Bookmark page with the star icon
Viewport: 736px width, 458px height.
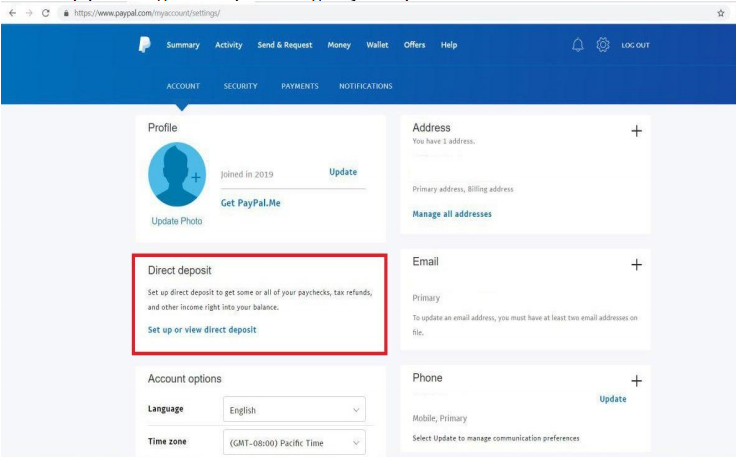tap(721, 10)
